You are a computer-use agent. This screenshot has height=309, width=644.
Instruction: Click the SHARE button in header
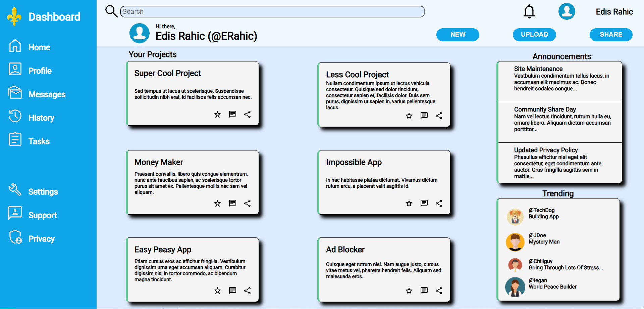(611, 35)
